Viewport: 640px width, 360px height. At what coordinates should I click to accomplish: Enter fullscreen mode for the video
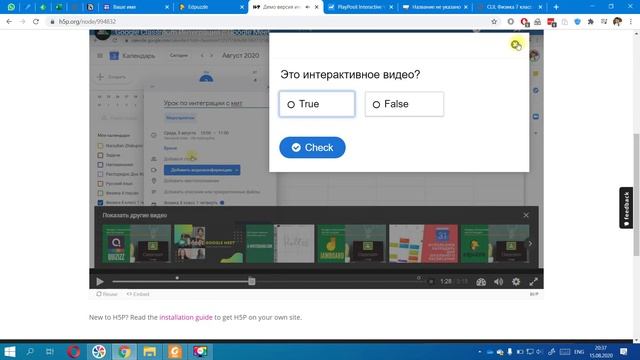click(533, 282)
